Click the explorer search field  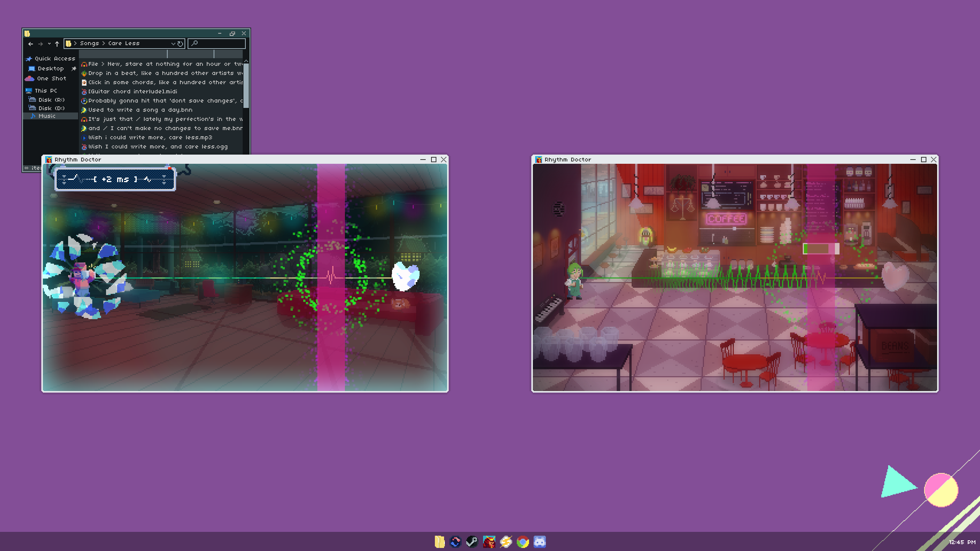pos(217,44)
